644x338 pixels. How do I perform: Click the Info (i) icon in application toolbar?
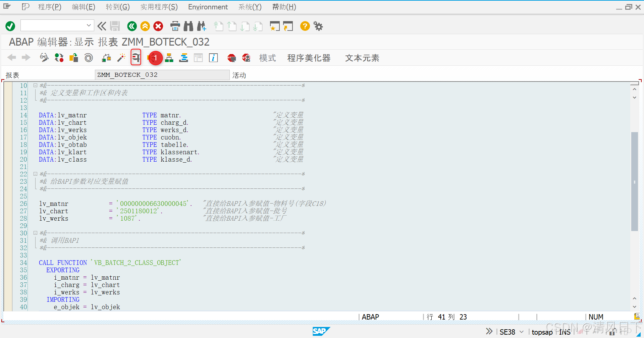click(x=213, y=58)
